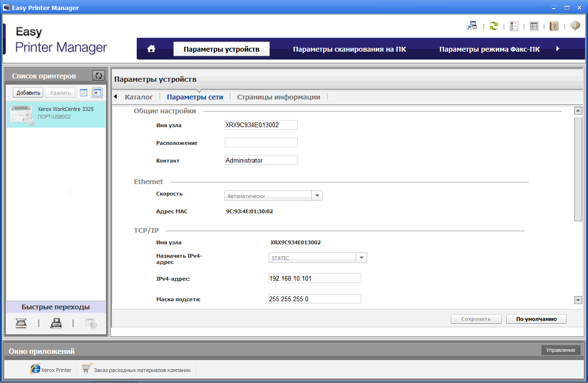Select the Параметры устройств top tab
The height and width of the screenshot is (383, 588).
point(221,49)
